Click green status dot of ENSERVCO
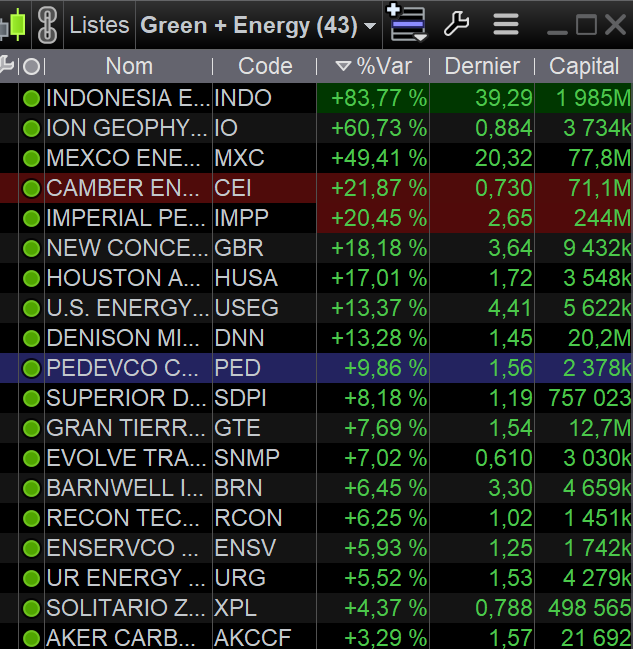 coord(31,548)
